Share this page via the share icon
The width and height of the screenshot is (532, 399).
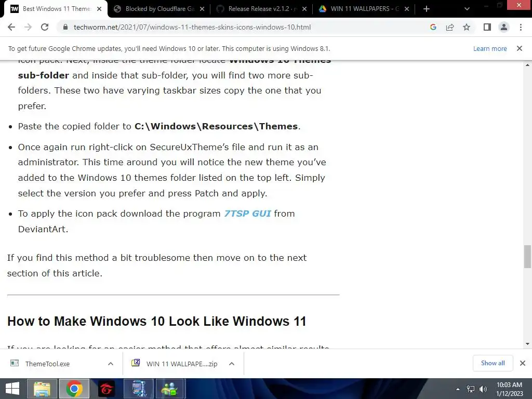(450, 27)
